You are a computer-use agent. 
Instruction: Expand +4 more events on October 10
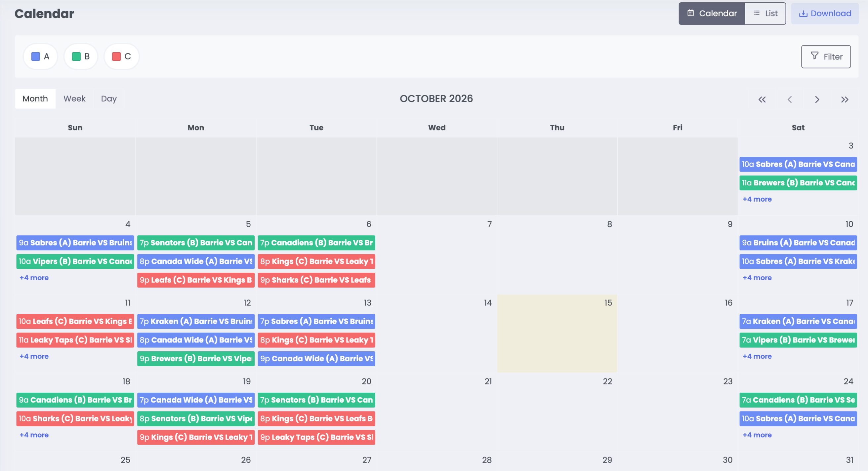click(x=757, y=278)
